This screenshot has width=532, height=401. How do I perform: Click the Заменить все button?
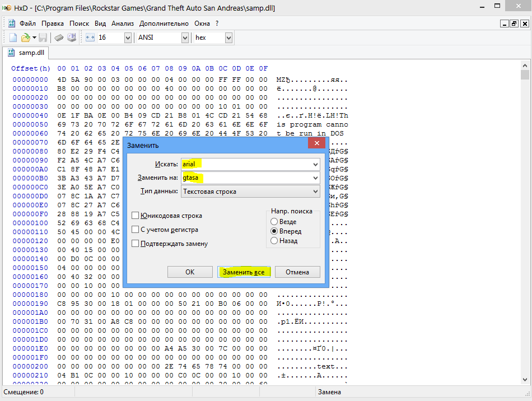tap(244, 272)
